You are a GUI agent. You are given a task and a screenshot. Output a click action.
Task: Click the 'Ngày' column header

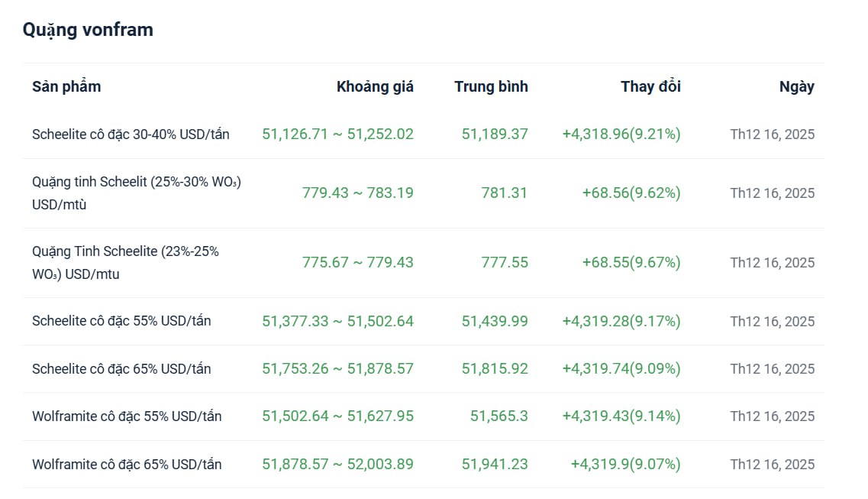coord(796,86)
